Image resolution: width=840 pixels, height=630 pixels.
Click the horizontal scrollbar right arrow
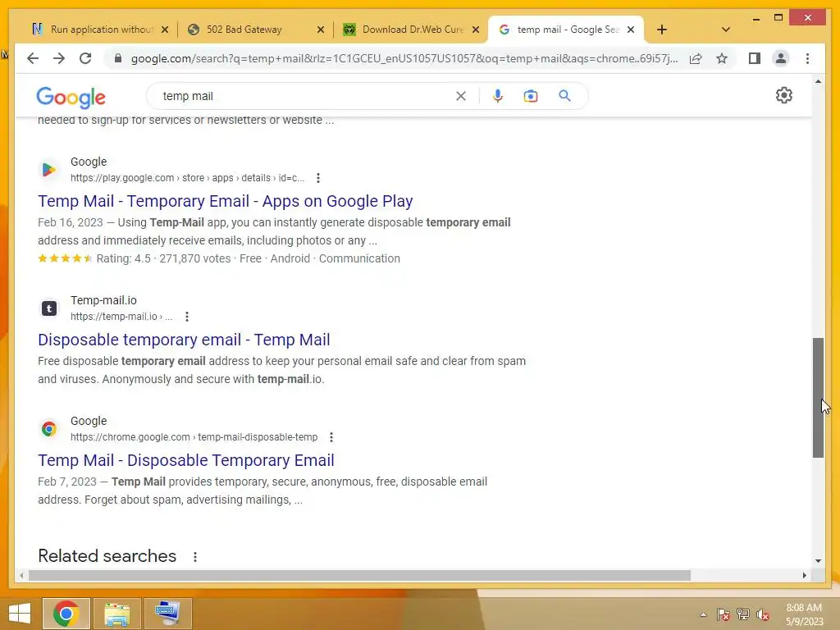804,575
